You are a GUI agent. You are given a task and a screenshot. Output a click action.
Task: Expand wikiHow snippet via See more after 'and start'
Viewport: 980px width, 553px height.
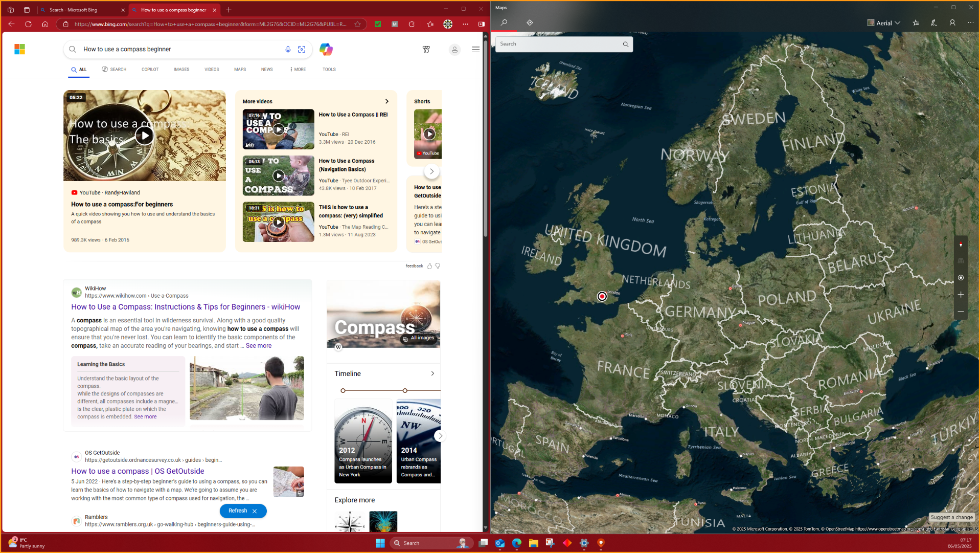click(259, 346)
